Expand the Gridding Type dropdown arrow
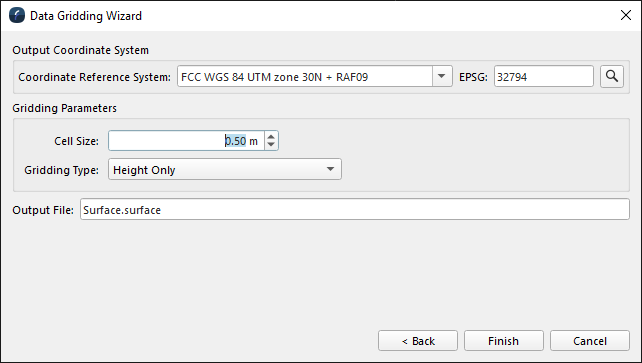The height and width of the screenshot is (363, 642). point(330,169)
